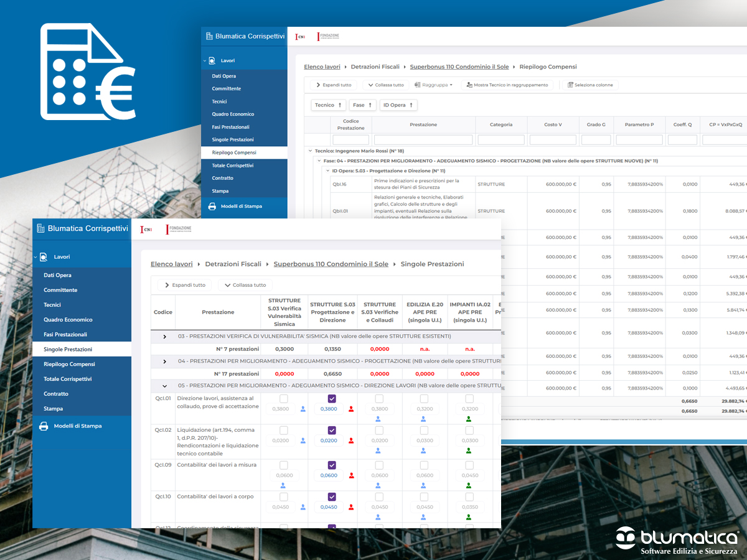
Task: Follow Elenco lavori breadcrumb in front window
Action: (x=172, y=264)
